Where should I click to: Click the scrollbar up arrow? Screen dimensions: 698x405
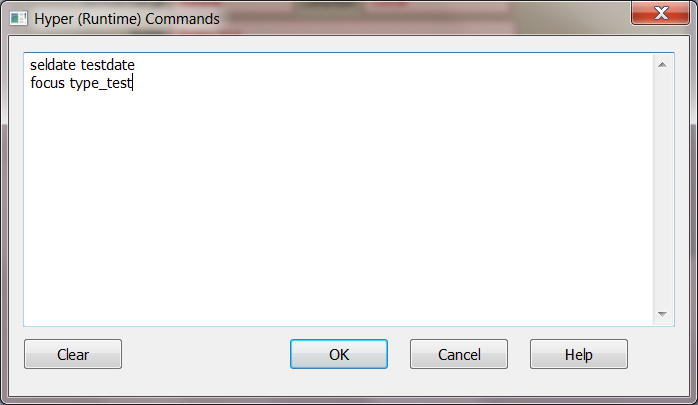(662, 65)
